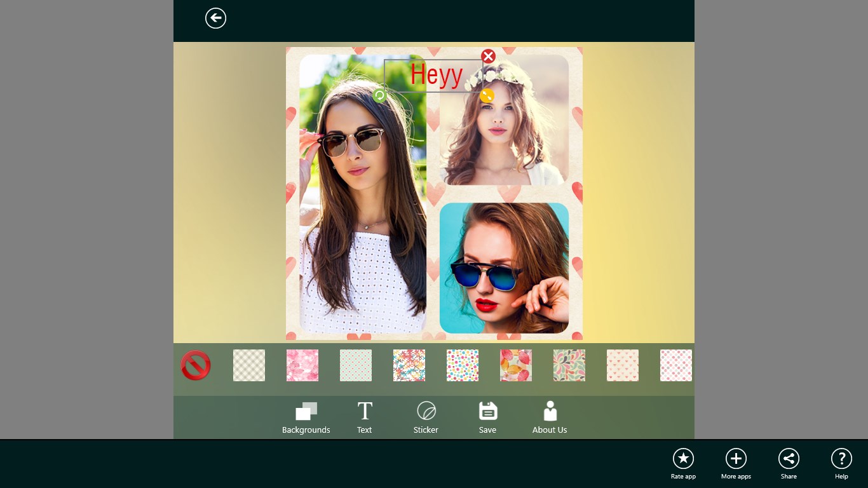
Task: Apply the pink floral background pattern
Action: [302, 365]
